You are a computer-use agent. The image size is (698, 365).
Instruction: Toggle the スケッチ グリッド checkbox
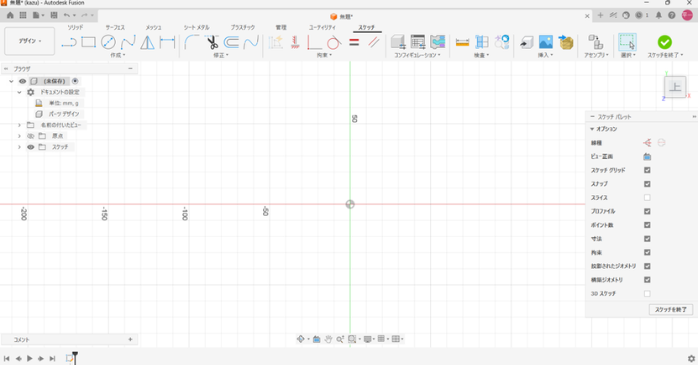point(647,170)
